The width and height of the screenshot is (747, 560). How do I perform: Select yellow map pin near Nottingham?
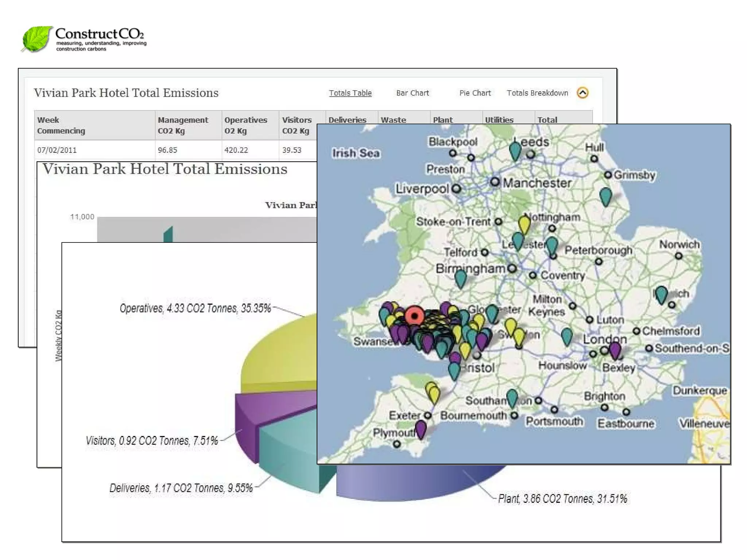click(x=524, y=223)
